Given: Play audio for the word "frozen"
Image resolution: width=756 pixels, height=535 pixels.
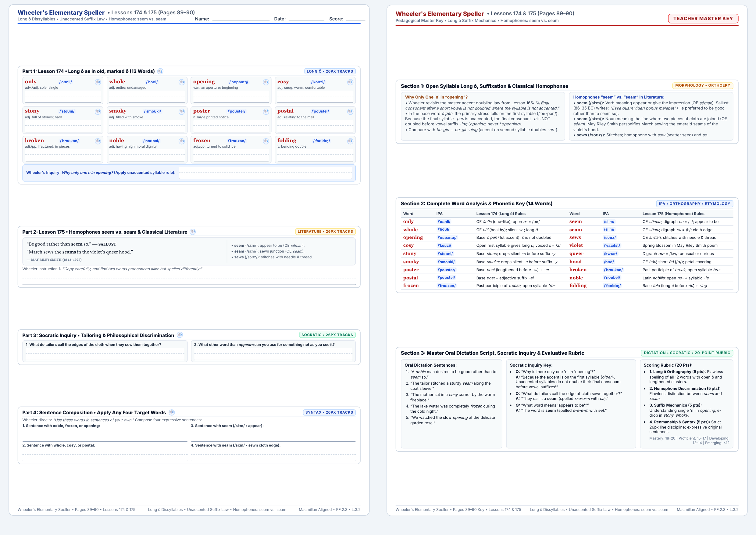Looking at the screenshot, I should click(266, 141).
